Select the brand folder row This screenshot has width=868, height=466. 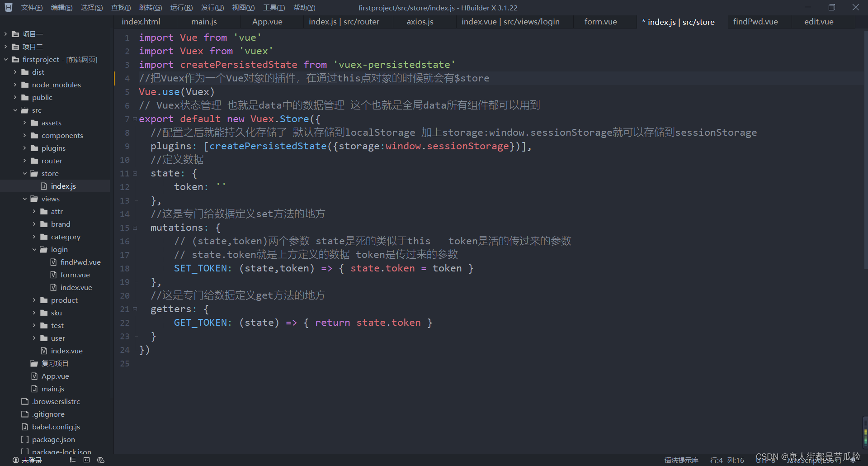55,224
